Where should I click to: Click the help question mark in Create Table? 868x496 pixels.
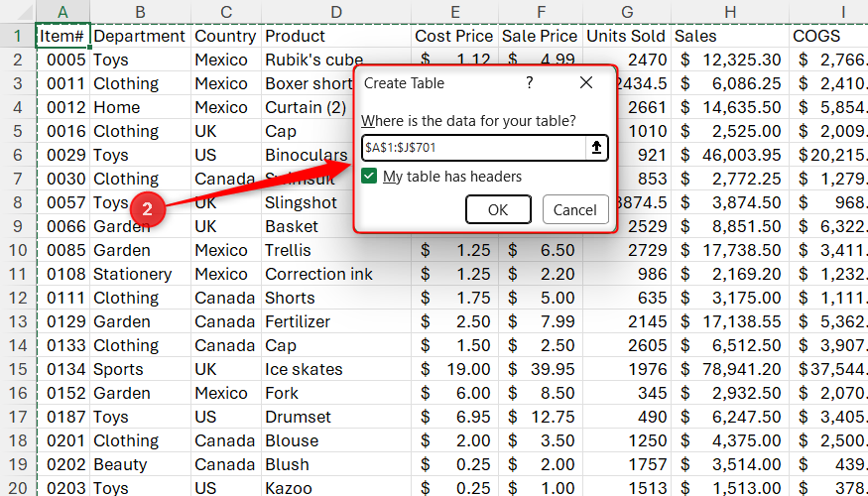coord(529,83)
